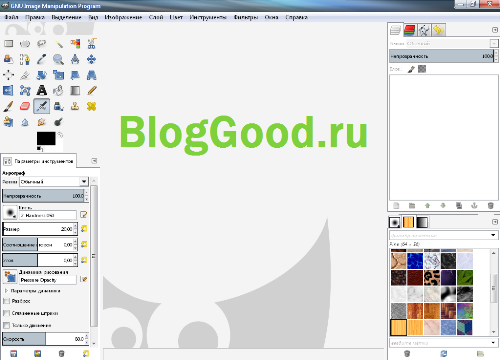Select the Fuzzy Select wand tool
The width and height of the screenshot is (500, 360).
58,44
